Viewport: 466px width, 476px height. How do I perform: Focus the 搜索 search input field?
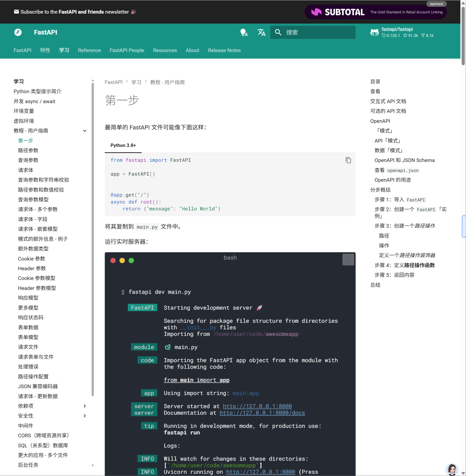pyautogui.click(x=319, y=32)
